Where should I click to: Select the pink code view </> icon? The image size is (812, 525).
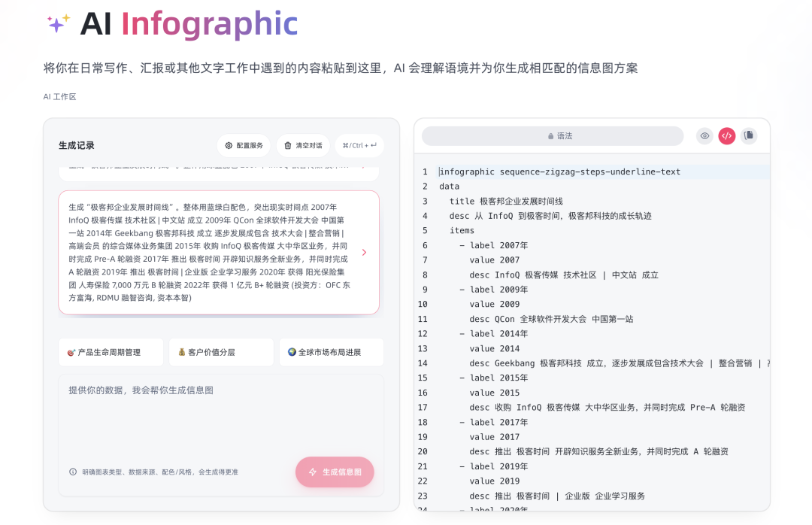click(726, 136)
